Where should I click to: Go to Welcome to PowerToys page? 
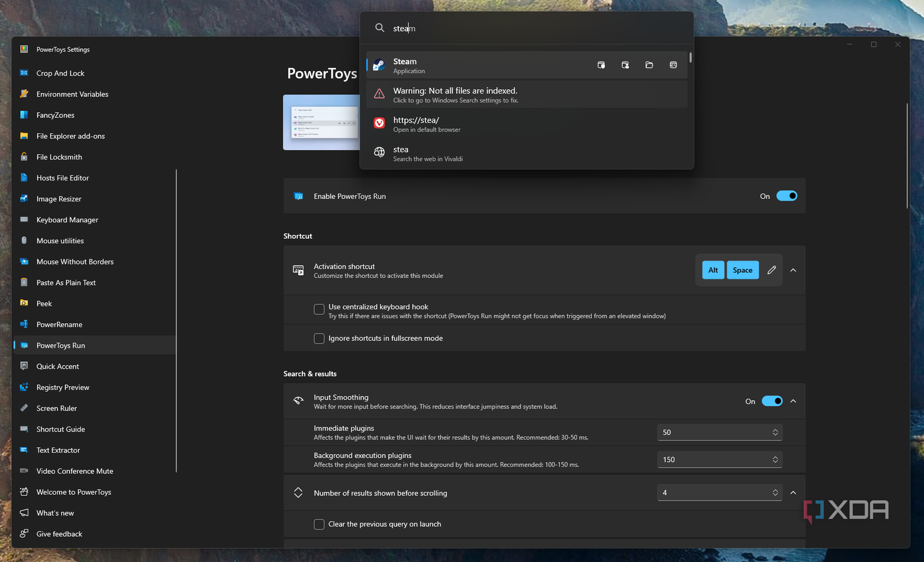[94, 492]
